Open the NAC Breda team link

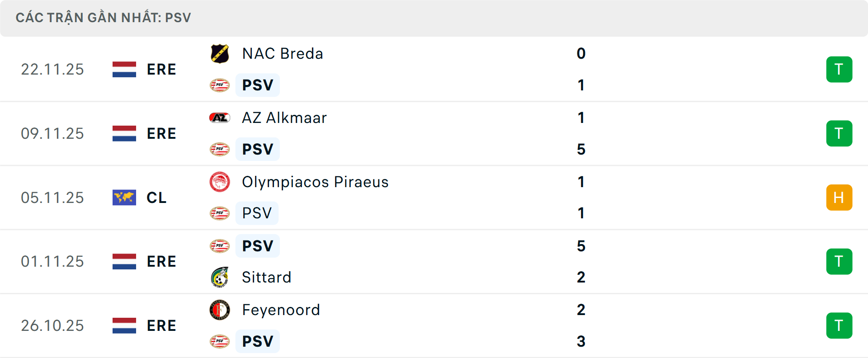[x=283, y=54]
